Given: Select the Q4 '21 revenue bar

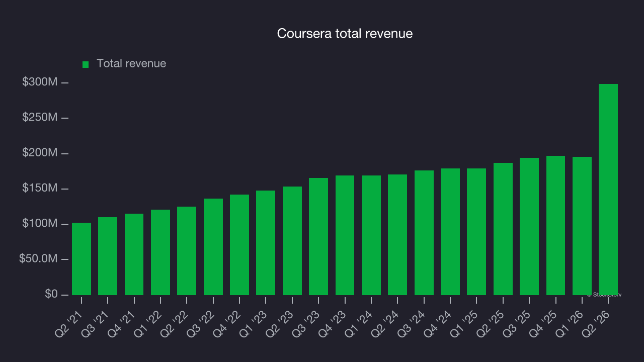Looking at the screenshot, I should coord(134,254).
